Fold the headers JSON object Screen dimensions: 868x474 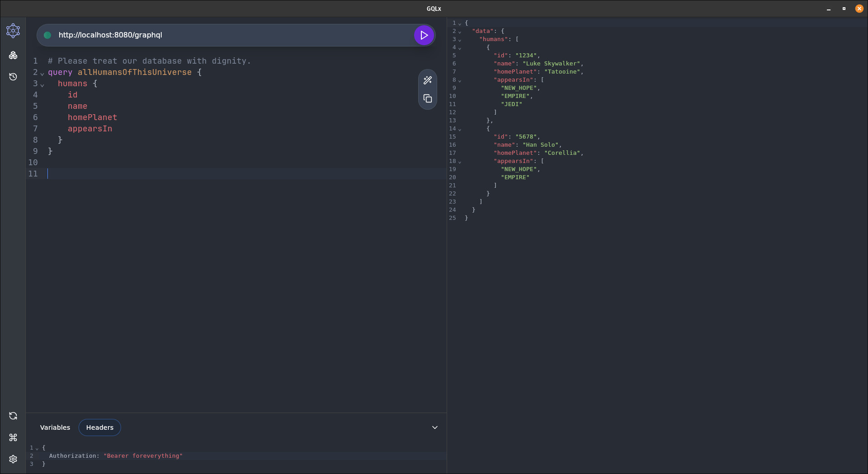click(x=37, y=449)
